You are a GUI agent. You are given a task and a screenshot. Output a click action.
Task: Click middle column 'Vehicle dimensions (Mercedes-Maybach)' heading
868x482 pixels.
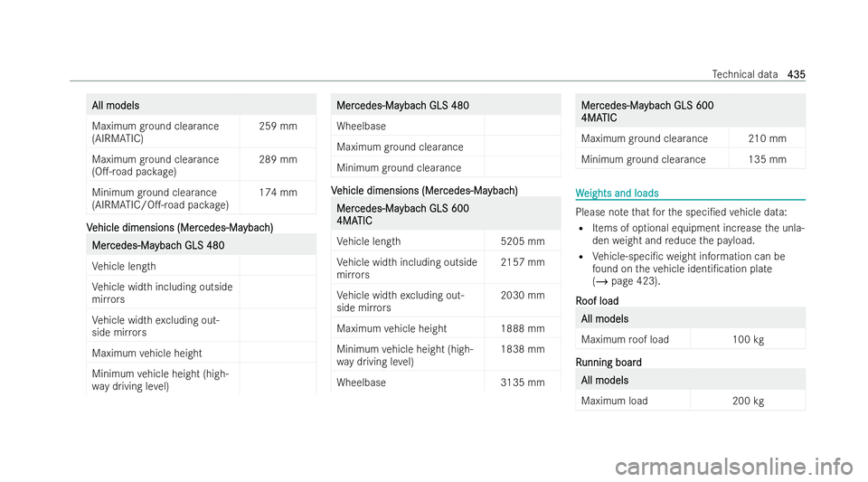pyautogui.click(x=424, y=191)
